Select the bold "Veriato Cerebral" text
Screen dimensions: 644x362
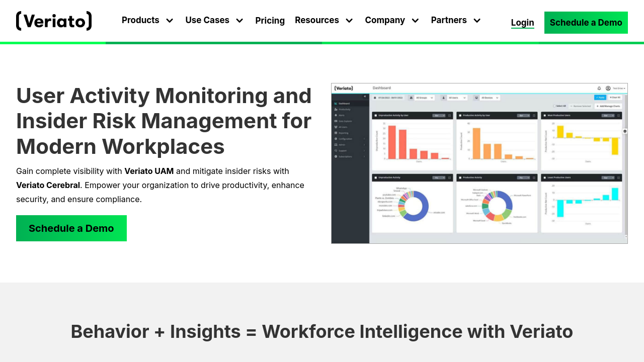(48, 185)
